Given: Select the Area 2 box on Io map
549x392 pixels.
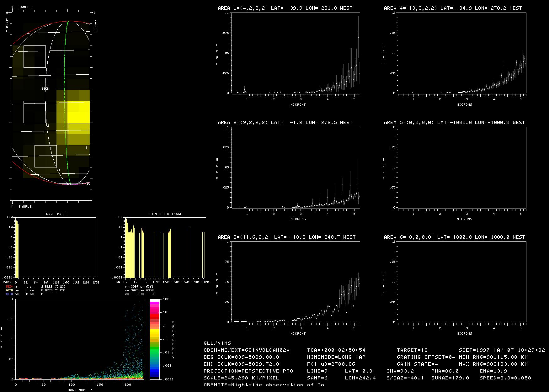Looking at the screenshot, I should click(x=35, y=112).
